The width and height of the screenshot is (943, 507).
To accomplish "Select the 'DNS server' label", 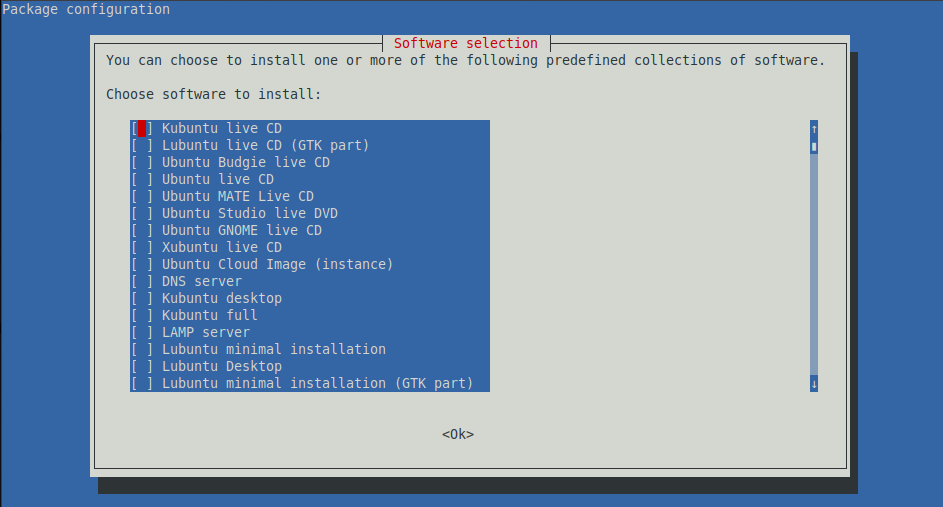I will (201, 281).
